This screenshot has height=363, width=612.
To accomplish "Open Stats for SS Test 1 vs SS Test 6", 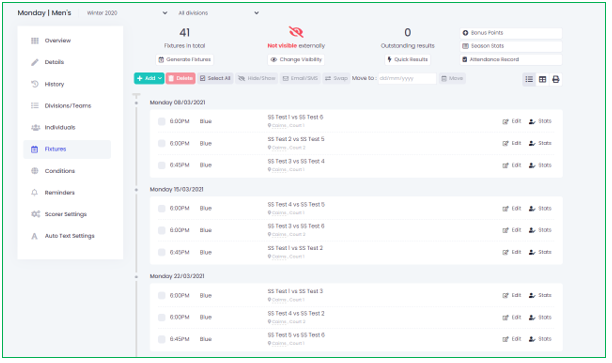I will [x=540, y=121].
